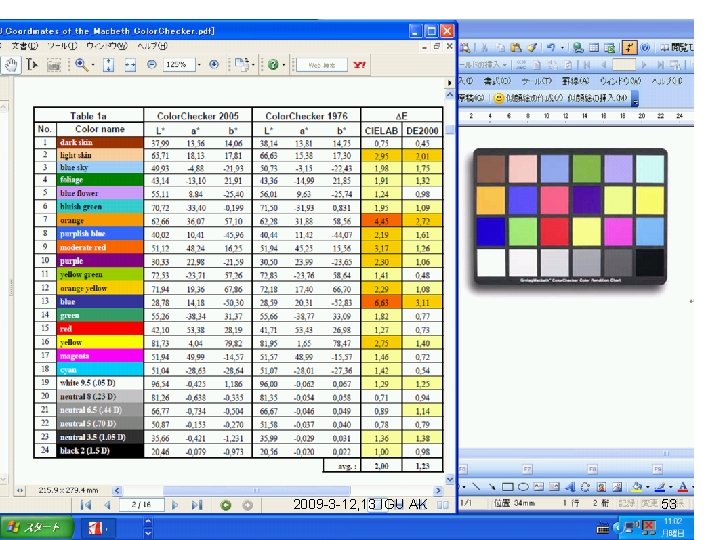The height and width of the screenshot is (540, 720).
Task: Click the round zoom out minus button
Action: tap(152, 65)
